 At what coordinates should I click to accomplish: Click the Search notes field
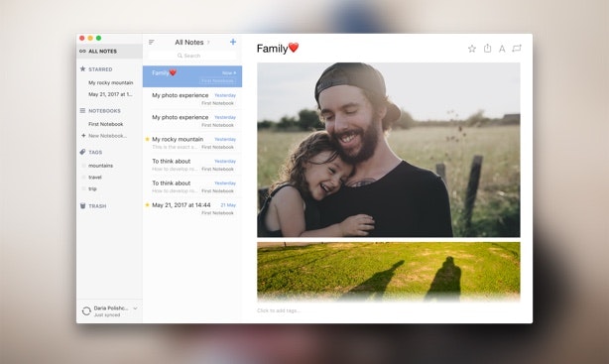[192, 56]
